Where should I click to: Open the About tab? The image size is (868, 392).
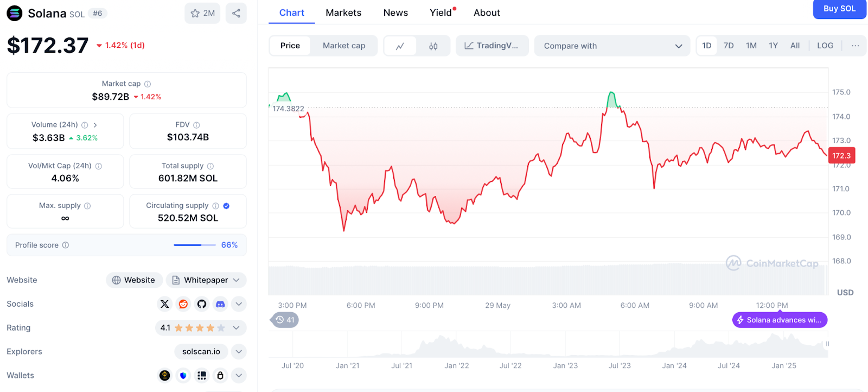[x=487, y=12]
